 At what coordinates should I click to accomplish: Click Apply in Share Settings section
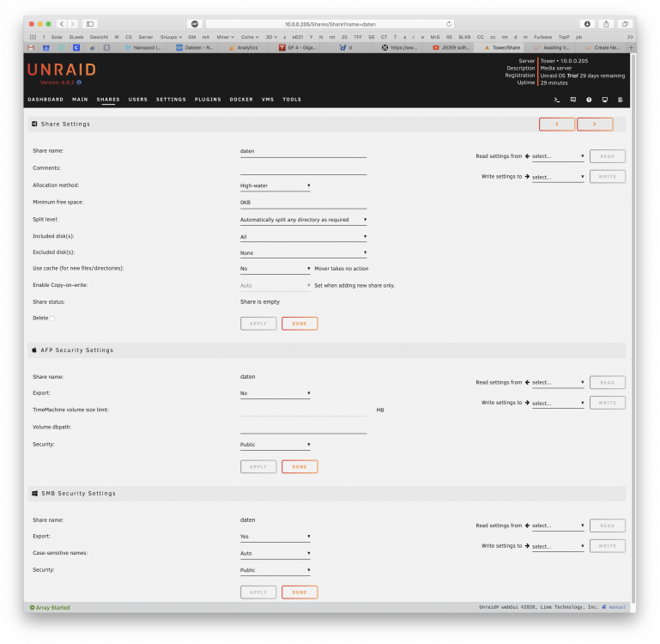258,324
